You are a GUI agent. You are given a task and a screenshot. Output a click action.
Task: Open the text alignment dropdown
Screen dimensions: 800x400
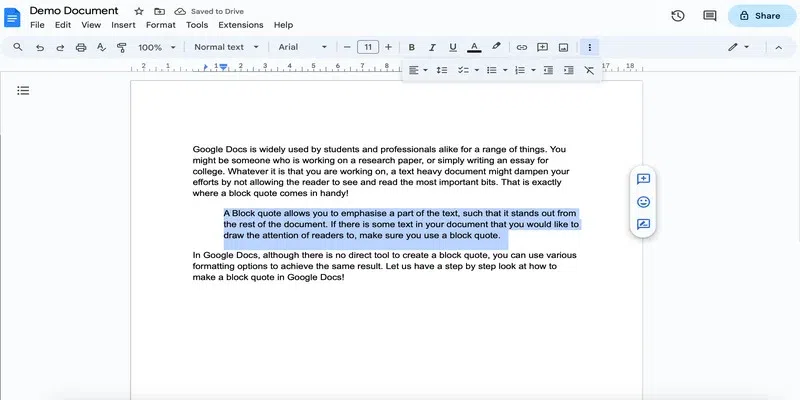[x=418, y=70]
